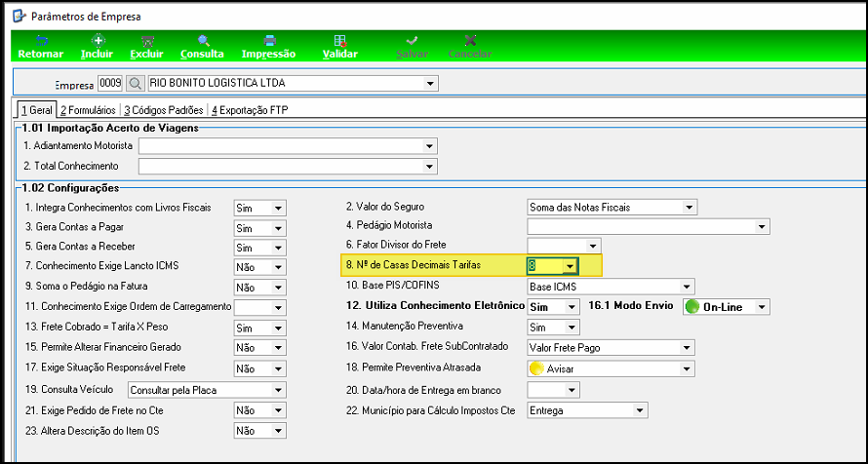Click the Incluir toolbar icon

(98, 41)
